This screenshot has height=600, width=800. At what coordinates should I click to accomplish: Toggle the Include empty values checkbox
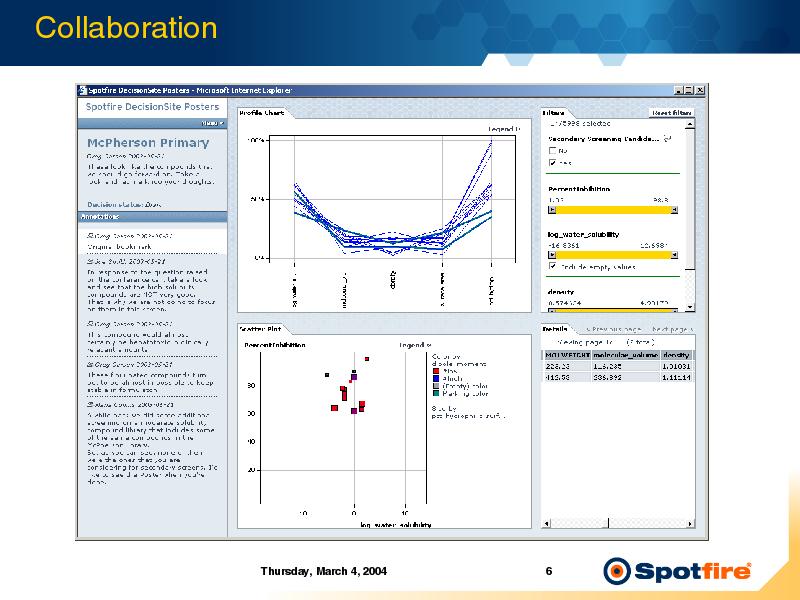[552, 266]
